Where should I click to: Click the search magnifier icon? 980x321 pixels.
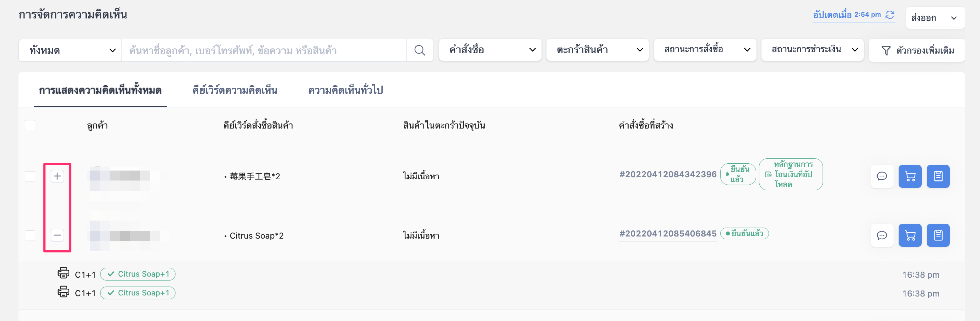pos(420,50)
